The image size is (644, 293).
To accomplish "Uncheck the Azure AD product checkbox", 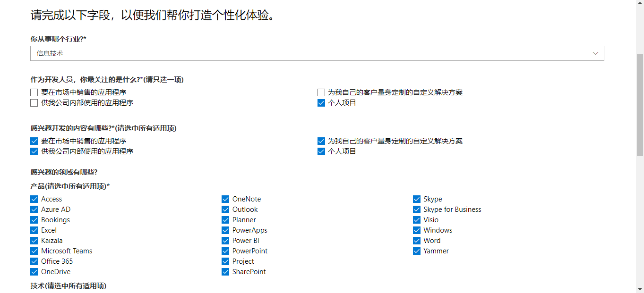I will [x=34, y=209].
